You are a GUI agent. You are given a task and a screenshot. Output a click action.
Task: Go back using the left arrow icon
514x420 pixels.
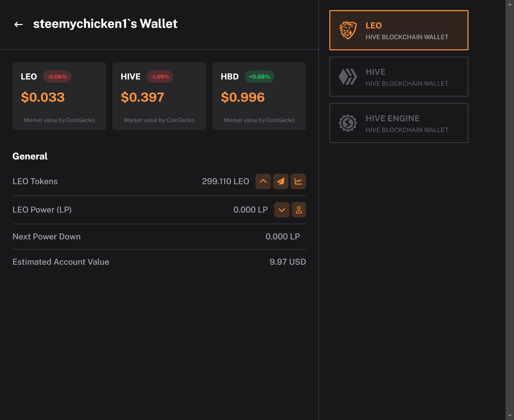pyautogui.click(x=19, y=25)
